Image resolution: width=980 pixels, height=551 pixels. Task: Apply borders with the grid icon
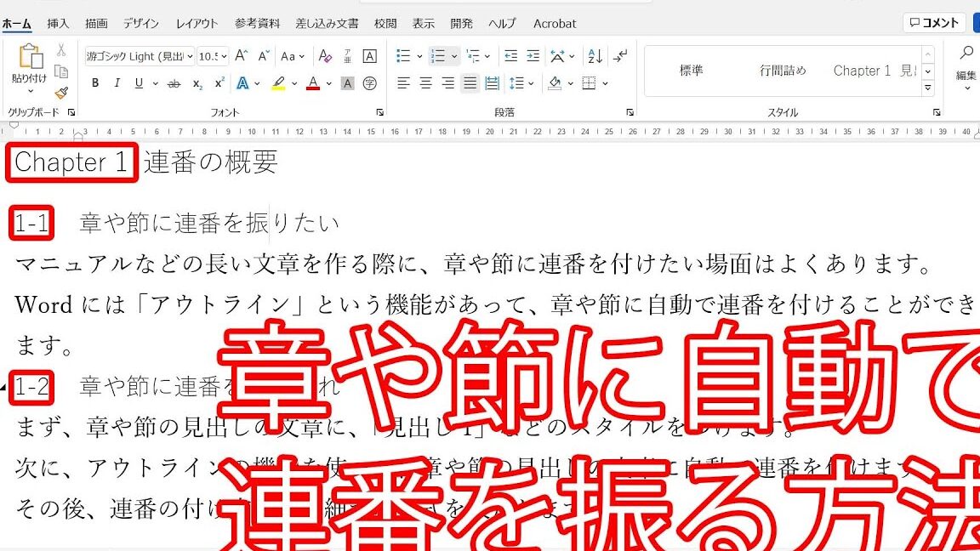[x=589, y=83]
